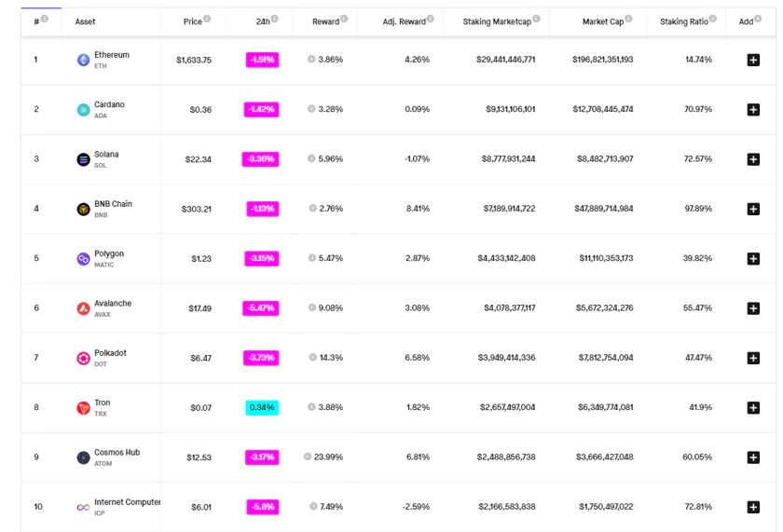Click the Avalanche coin logo
This screenshot has height=532, width=783.
tap(83, 308)
